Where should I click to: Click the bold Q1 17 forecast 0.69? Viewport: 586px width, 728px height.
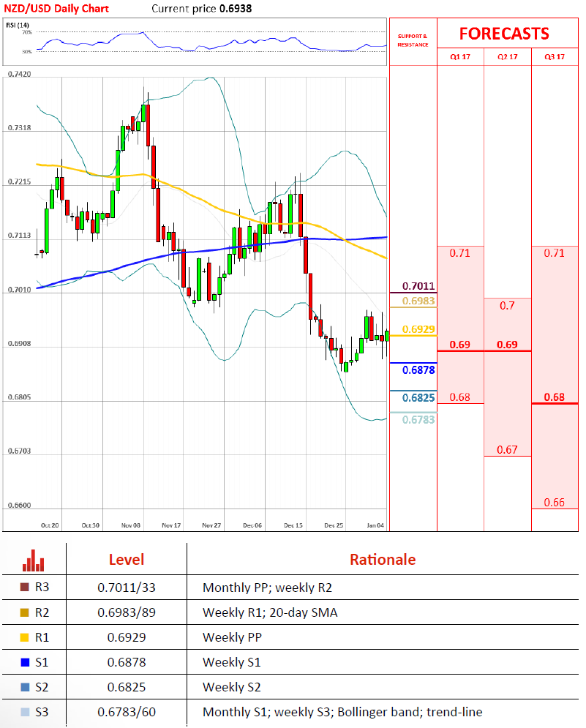(459, 345)
